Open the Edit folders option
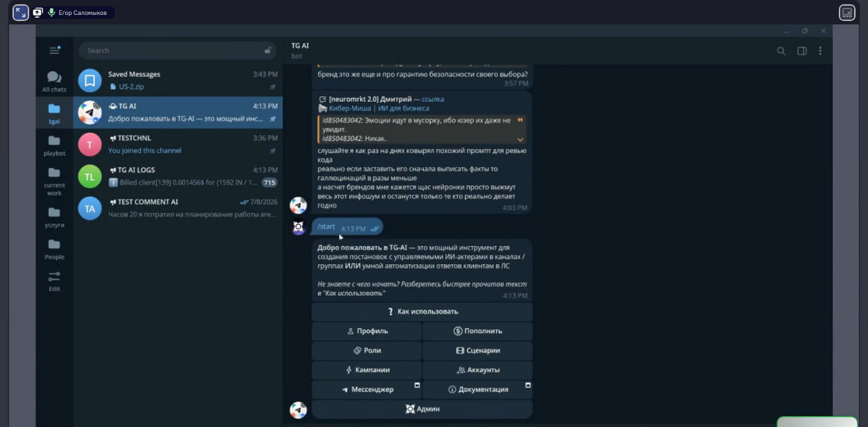 (x=54, y=281)
